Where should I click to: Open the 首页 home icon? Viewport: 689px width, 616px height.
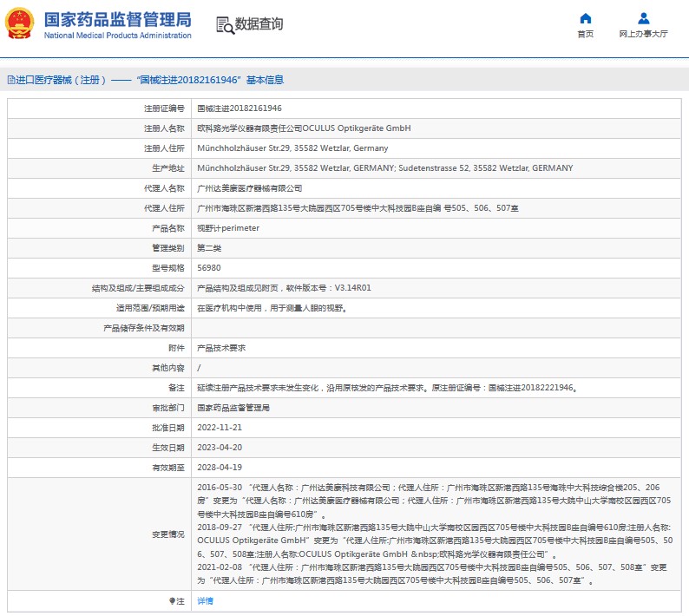pyautogui.click(x=585, y=18)
